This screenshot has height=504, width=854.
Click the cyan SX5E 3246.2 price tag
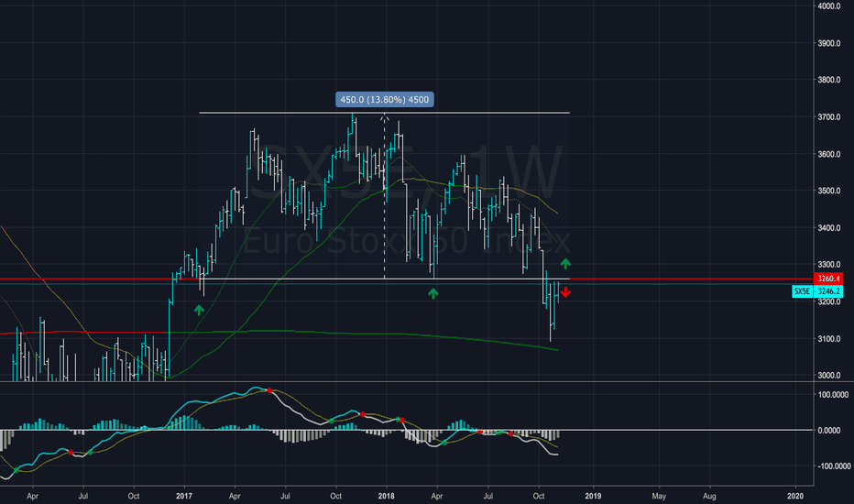click(x=817, y=291)
